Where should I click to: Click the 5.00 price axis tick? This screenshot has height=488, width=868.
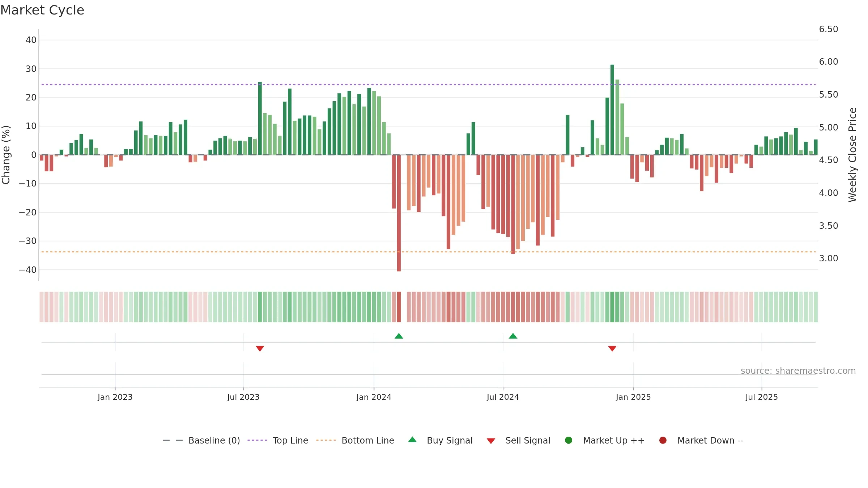click(829, 128)
